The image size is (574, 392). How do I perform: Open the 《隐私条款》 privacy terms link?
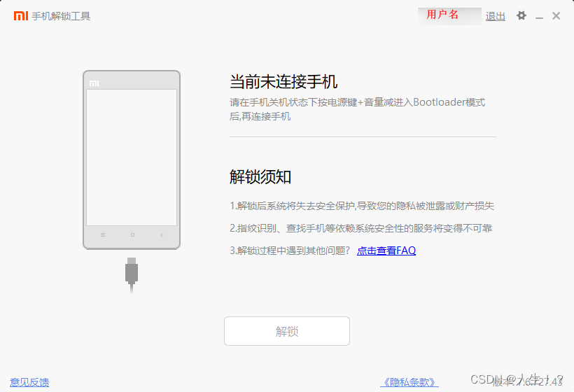click(409, 382)
